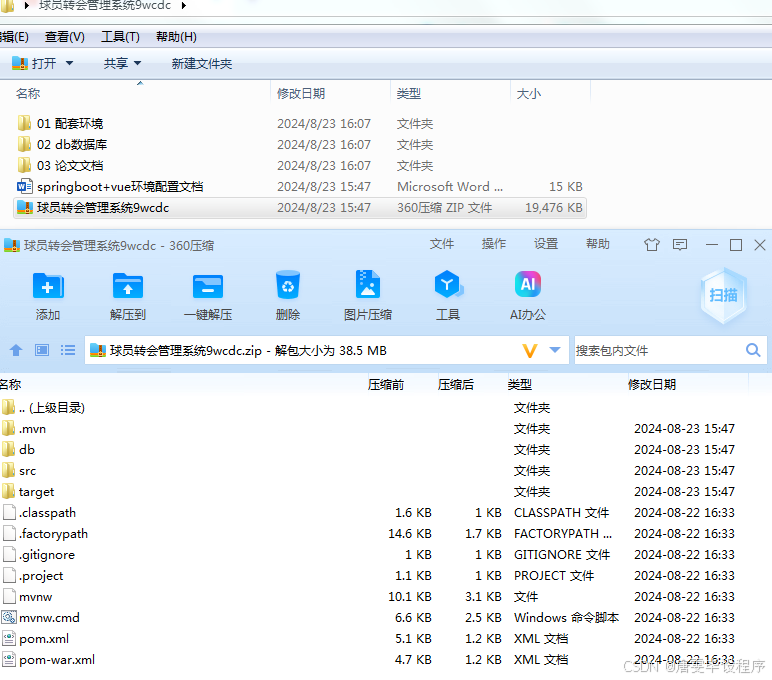Click the 解压到 (Extract to) icon
This screenshot has width=772, height=680.
pos(128,286)
